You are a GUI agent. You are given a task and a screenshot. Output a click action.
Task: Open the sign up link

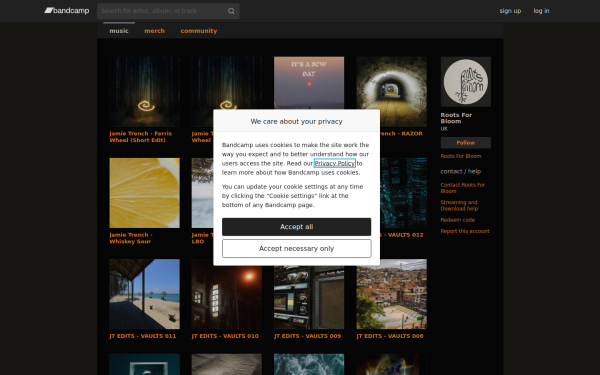click(510, 11)
